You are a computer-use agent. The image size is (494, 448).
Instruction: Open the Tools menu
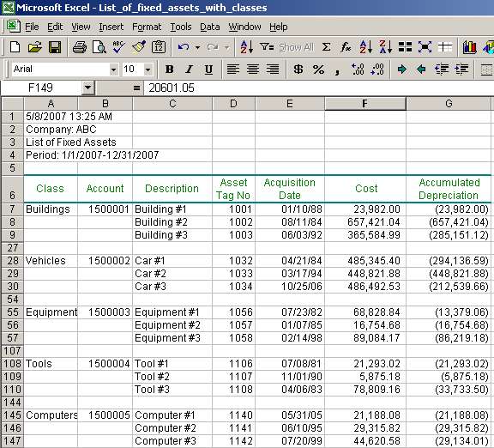(181, 27)
